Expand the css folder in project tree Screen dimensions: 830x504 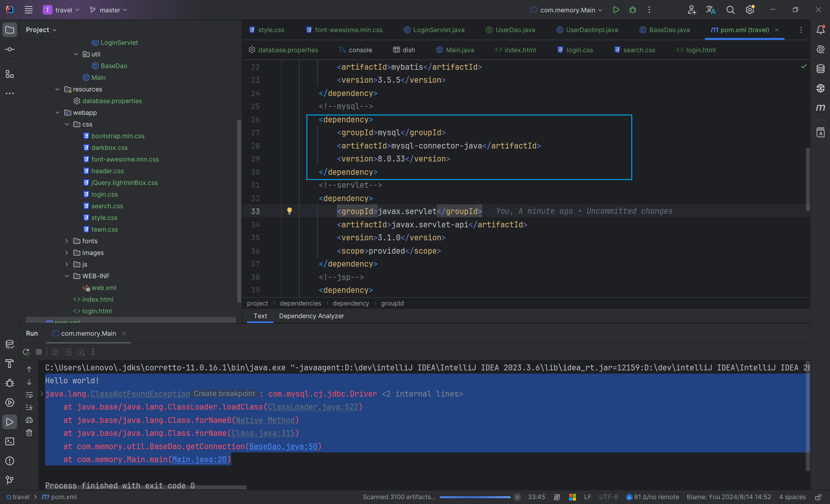point(67,124)
